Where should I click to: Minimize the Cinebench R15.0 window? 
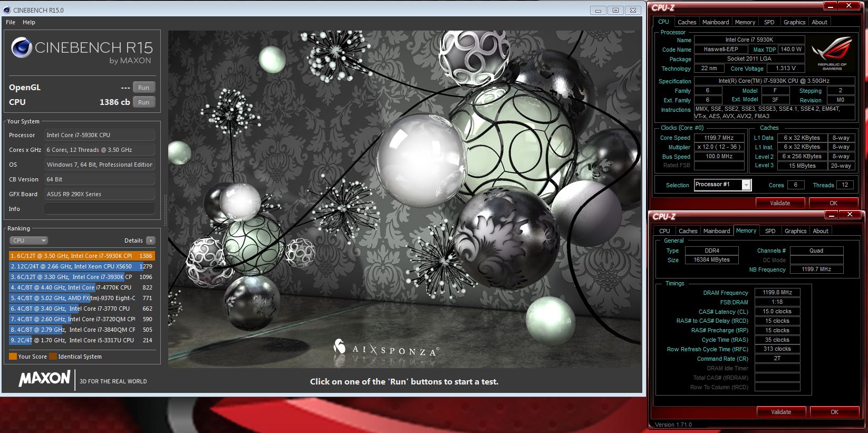tap(598, 10)
